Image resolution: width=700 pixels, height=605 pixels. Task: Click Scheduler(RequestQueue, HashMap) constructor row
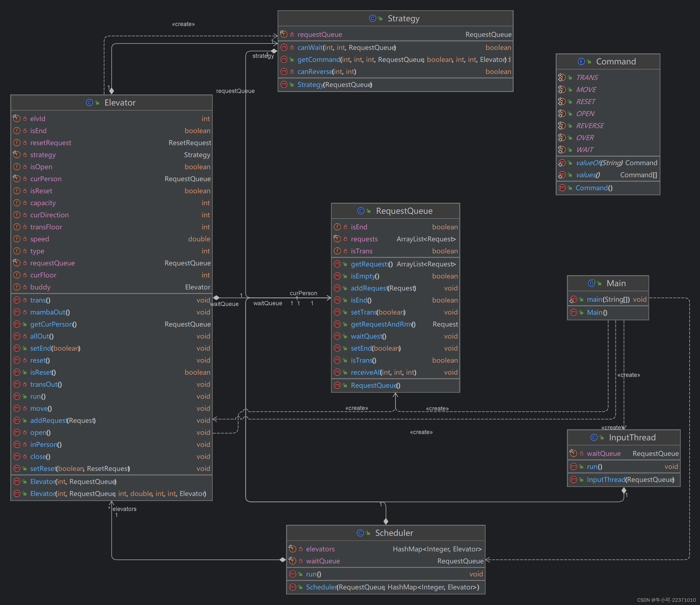tap(386, 587)
